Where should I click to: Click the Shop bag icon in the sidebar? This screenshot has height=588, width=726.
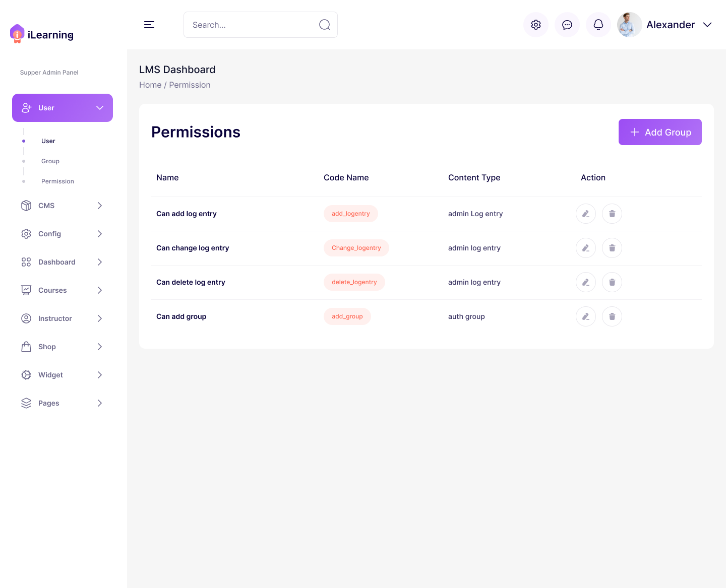click(26, 347)
